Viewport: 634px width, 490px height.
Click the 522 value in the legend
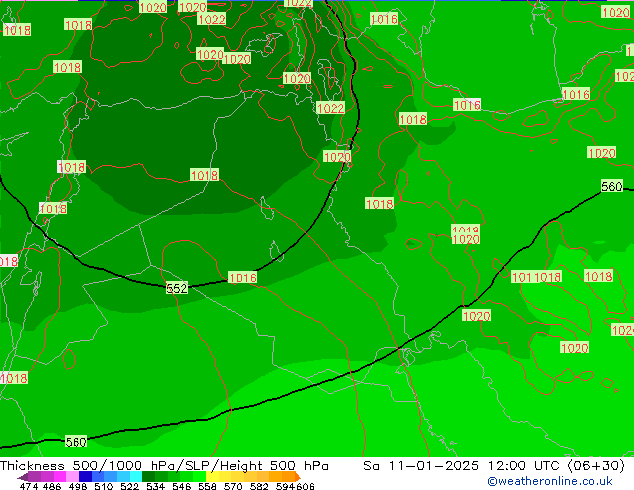[x=129, y=486]
